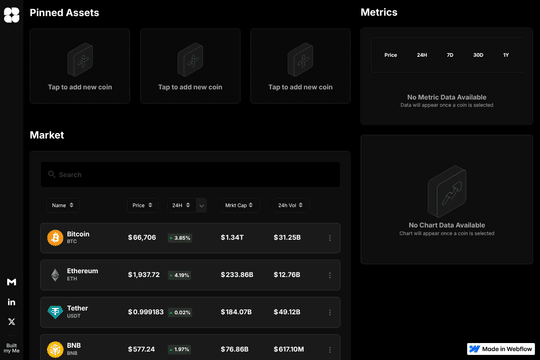Click the 3.85% change badge
Image resolution: width=540 pixels, height=360 pixels.
[x=180, y=238]
